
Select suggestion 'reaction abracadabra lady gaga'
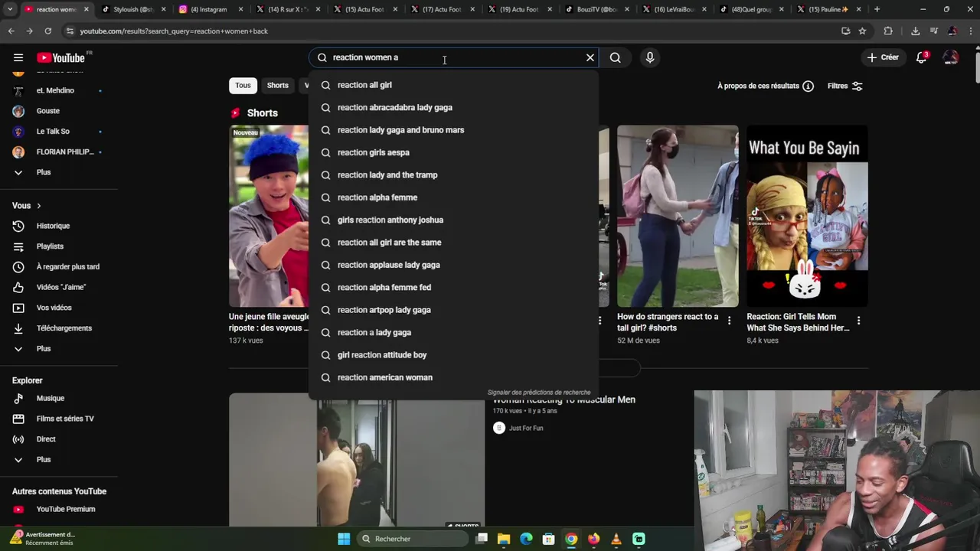[453, 107]
